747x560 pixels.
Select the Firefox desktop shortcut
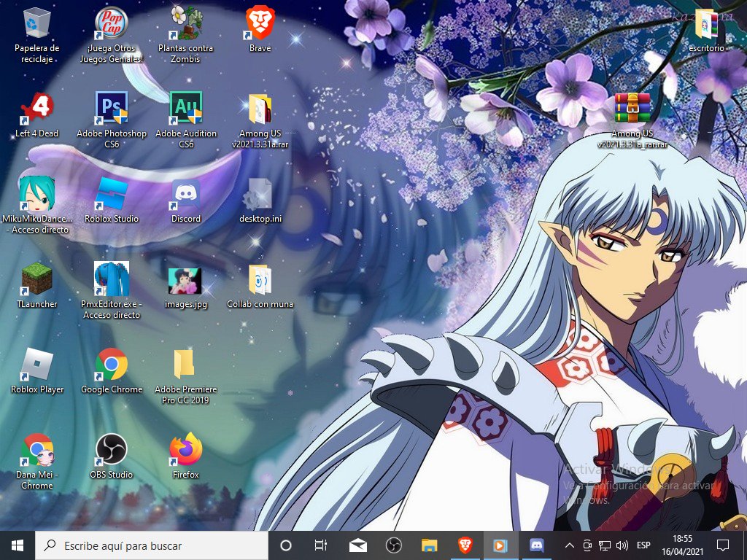coord(186,456)
